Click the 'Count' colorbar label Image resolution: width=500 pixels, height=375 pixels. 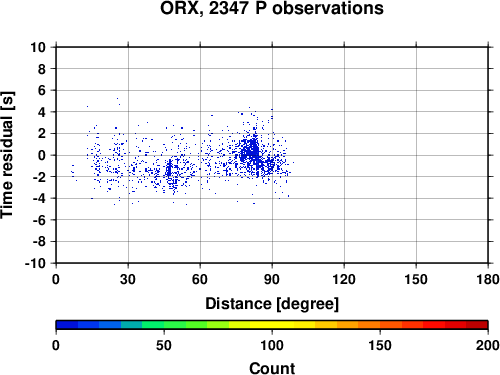(x=272, y=368)
